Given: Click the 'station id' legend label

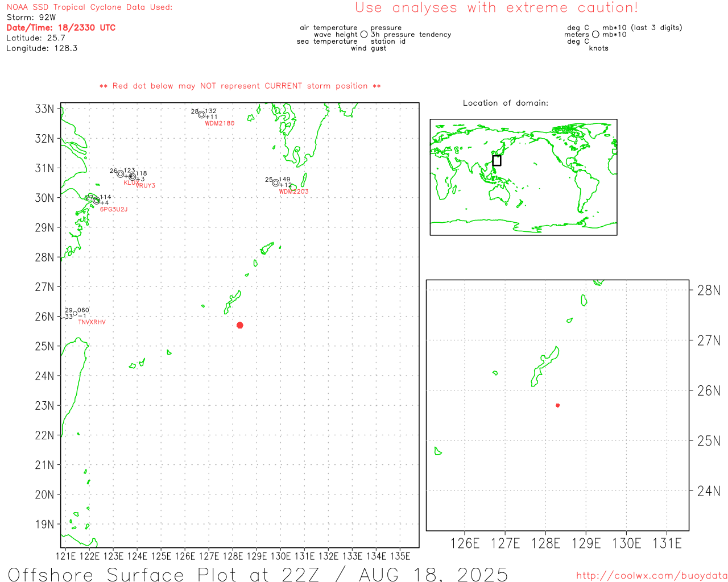Looking at the screenshot, I should click(388, 41).
